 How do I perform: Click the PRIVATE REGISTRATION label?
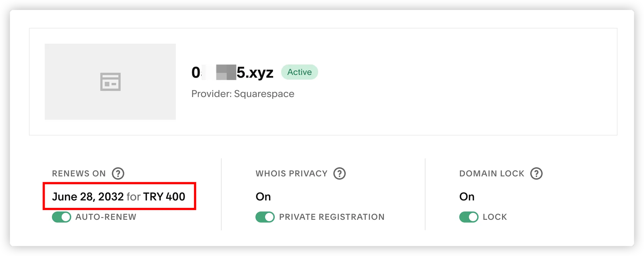click(x=332, y=217)
